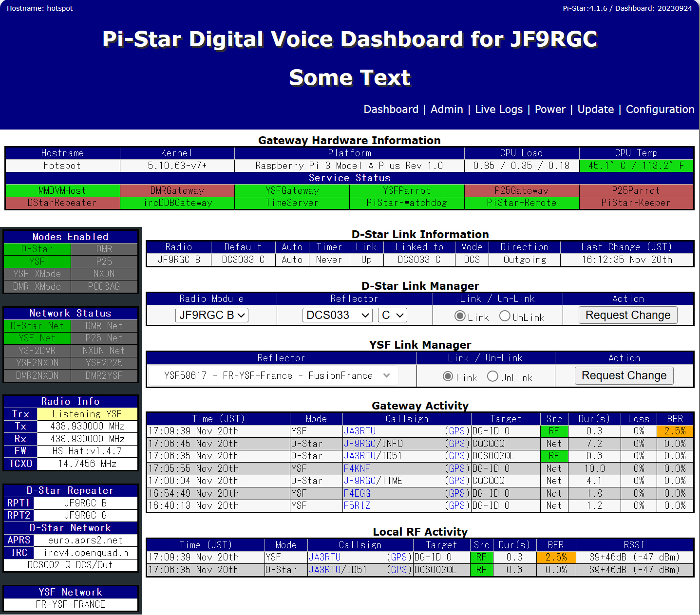The width and height of the screenshot is (700, 615).
Task: Expand the reflector module letter C dropdown
Action: pos(392,315)
